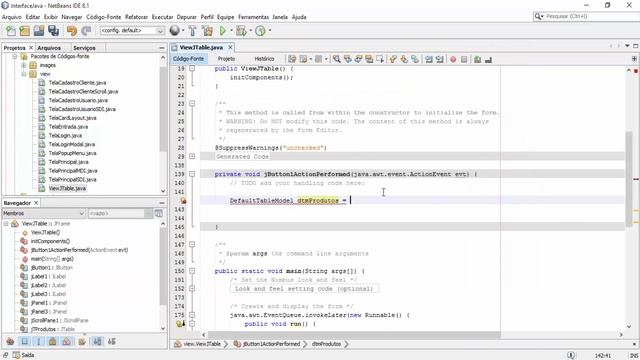Expand the images package node
Screen dimensions: 640x360
tap(24, 65)
